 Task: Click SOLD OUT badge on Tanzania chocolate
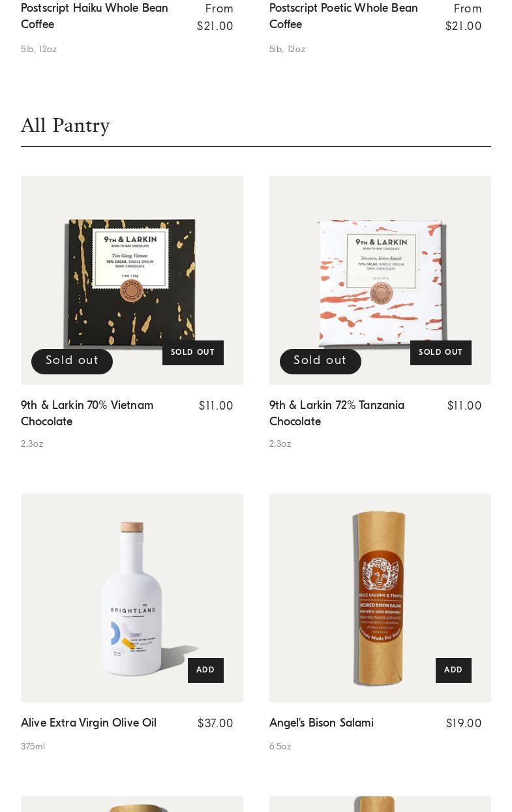441,353
